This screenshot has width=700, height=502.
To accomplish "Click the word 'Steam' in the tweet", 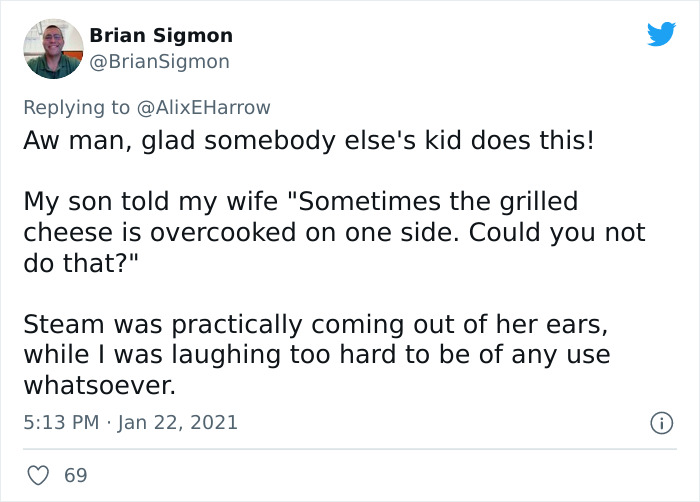I will point(56,325).
